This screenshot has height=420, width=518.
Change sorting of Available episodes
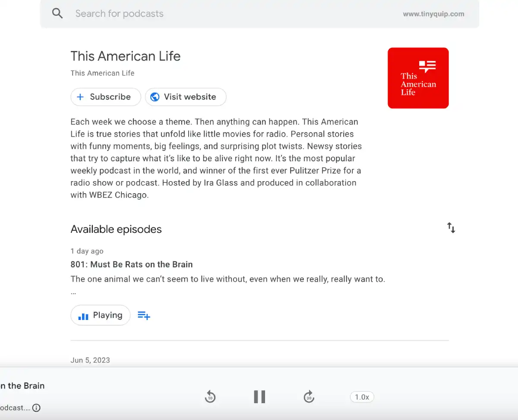click(451, 228)
